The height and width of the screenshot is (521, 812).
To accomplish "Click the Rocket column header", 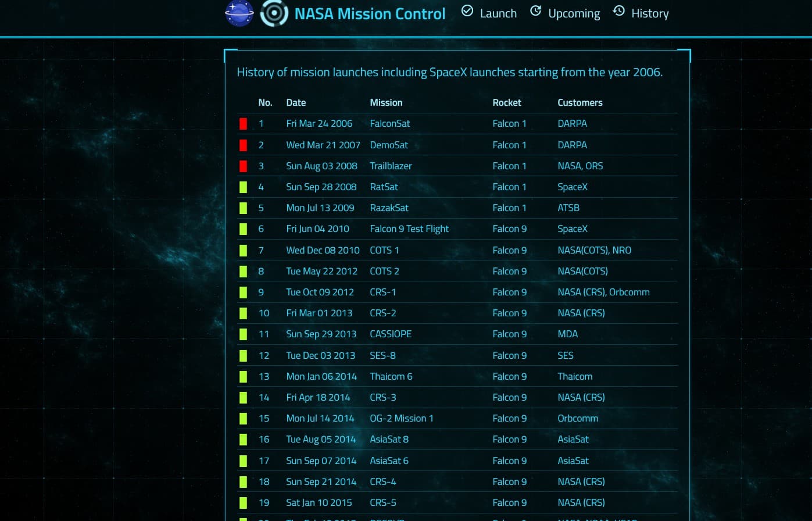I will (507, 102).
